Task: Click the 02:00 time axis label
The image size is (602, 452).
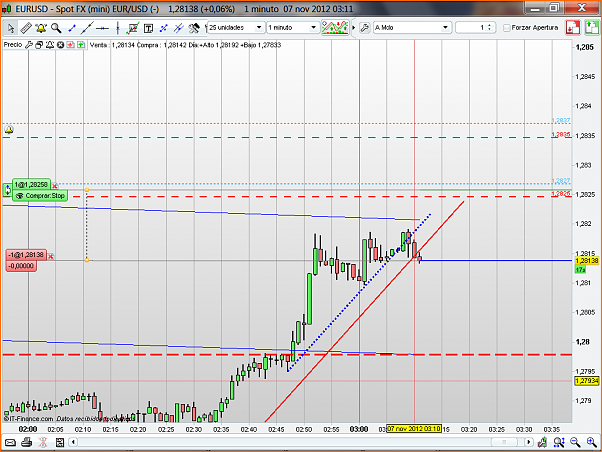Action: point(28,429)
